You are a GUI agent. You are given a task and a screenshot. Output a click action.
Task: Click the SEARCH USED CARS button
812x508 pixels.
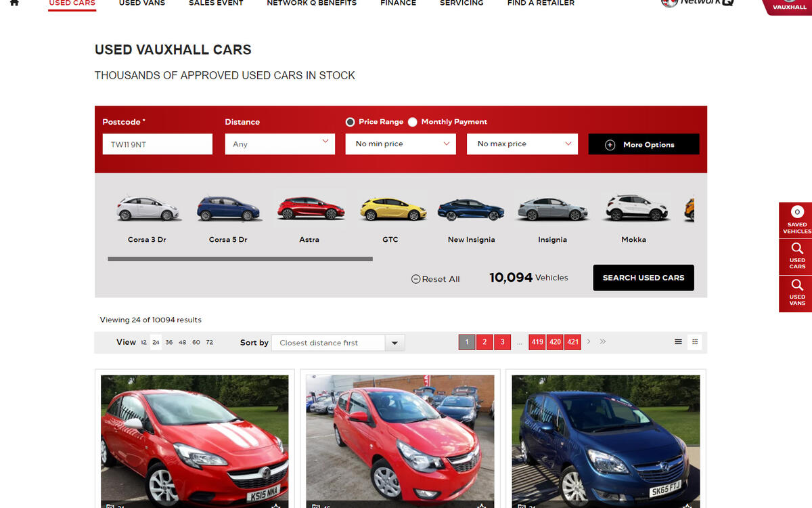pyautogui.click(x=643, y=278)
